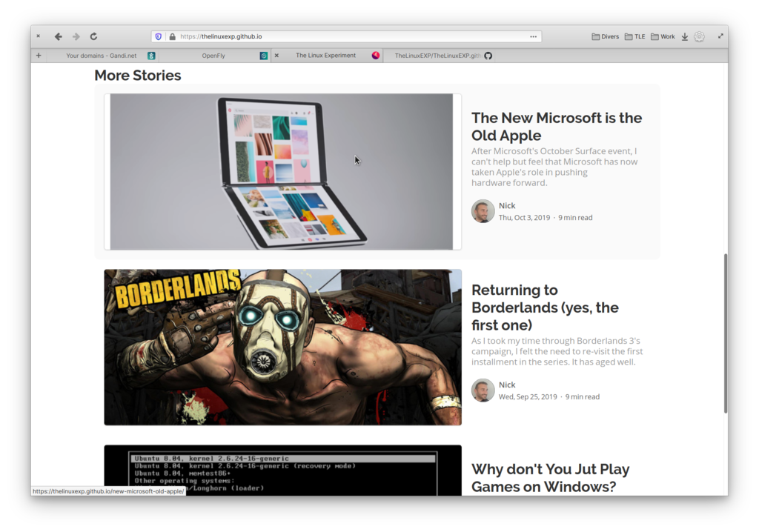Click the Gandi.net tab favicon
This screenshot has width=759, height=532.
151,56
